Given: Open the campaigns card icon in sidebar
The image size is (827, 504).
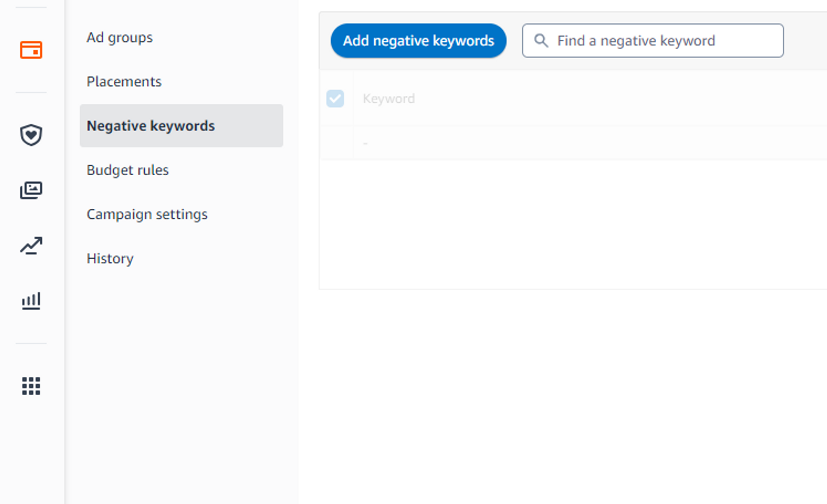Looking at the screenshot, I should coord(31,50).
